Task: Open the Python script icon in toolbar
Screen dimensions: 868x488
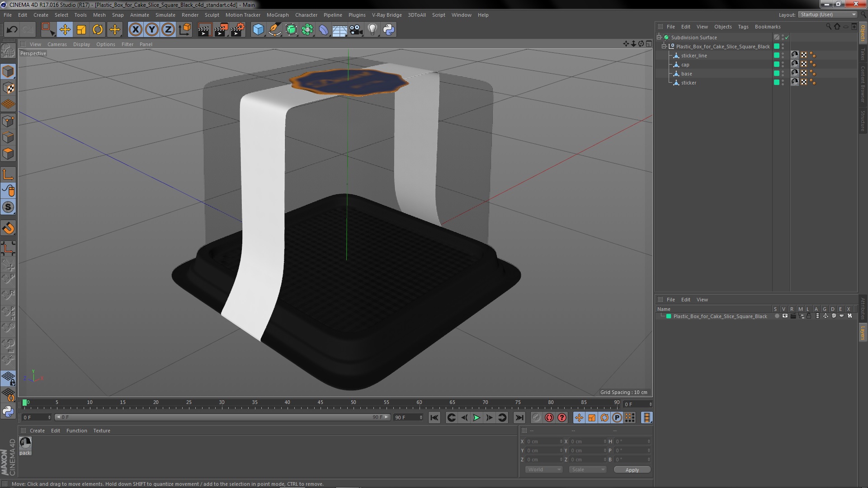Action: [x=389, y=30]
